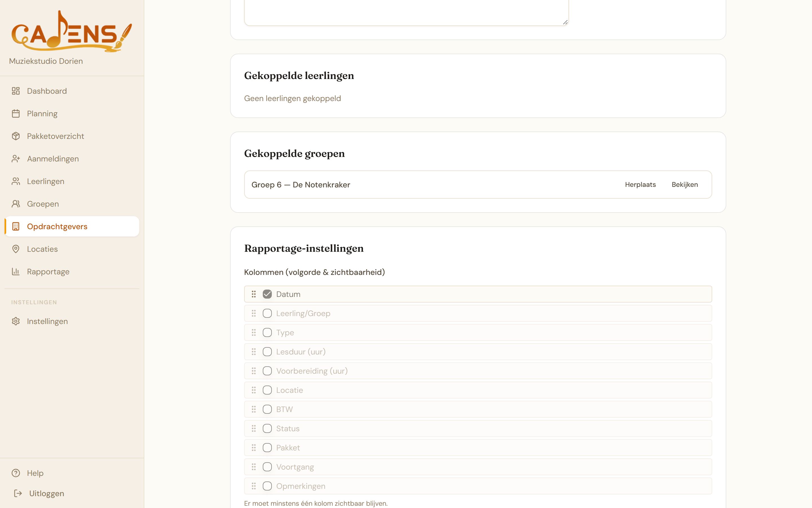The image size is (812, 508).
Task: Toggle the Locatie column checkbox
Action: tap(267, 390)
